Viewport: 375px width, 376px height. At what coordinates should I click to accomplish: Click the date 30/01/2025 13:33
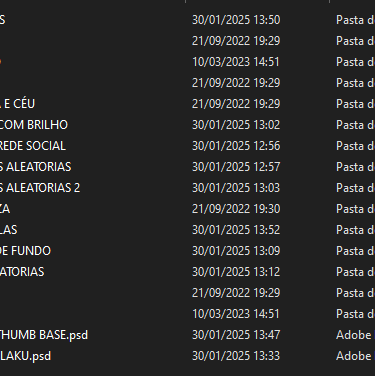[236, 356]
